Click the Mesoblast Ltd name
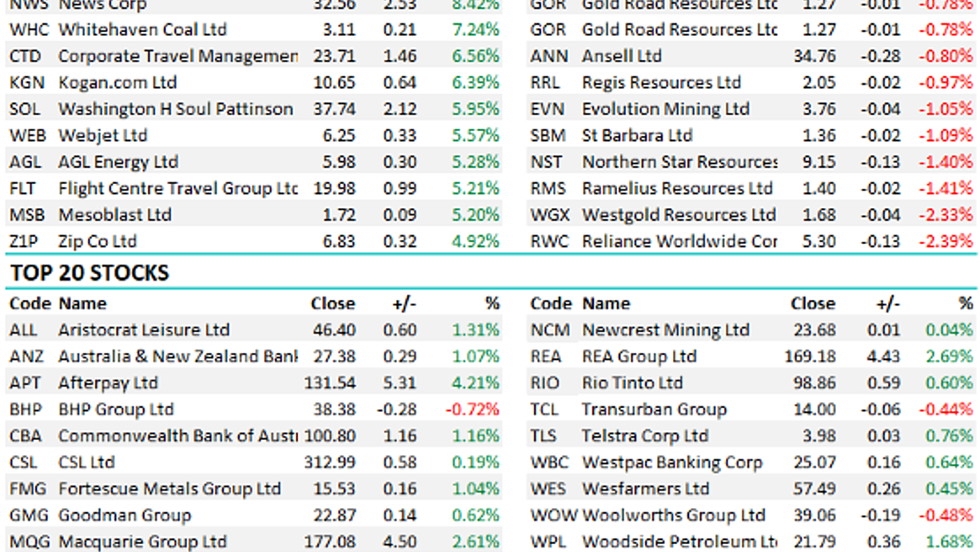This screenshot has width=980, height=552. (115, 214)
